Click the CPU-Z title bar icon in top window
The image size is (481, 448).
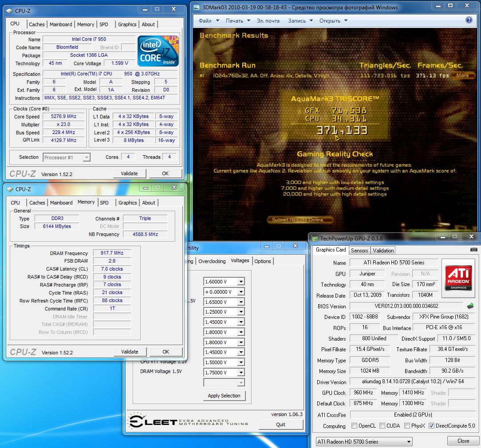click(x=10, y=11)
